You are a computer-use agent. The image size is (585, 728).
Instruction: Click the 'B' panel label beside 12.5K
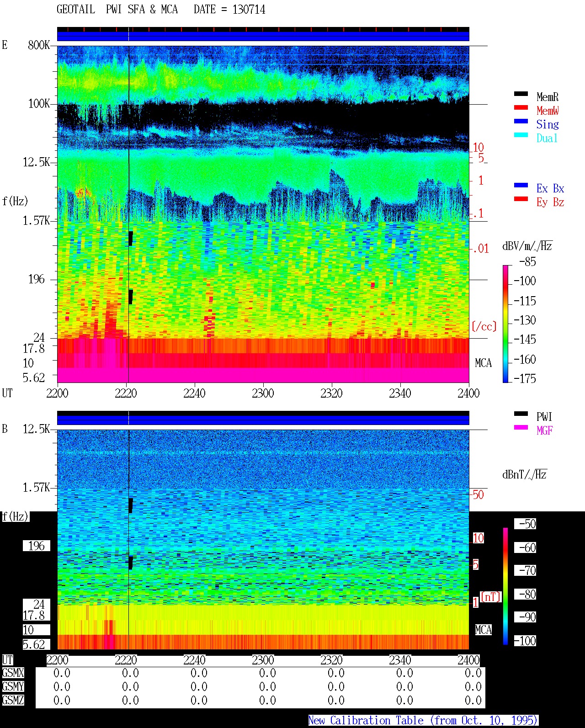pyautogui.click(x=5, y=429)
